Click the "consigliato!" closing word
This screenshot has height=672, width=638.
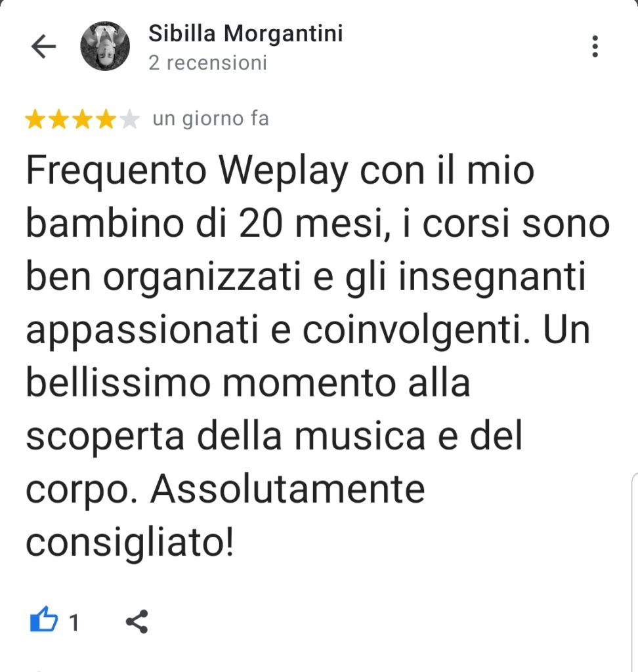130,543
